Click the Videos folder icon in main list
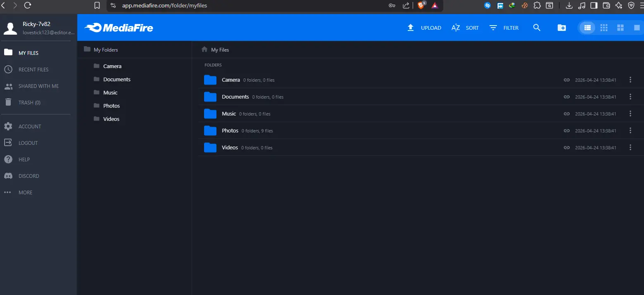Viewport: 644px width, 295px height. [x=210, y=147]
